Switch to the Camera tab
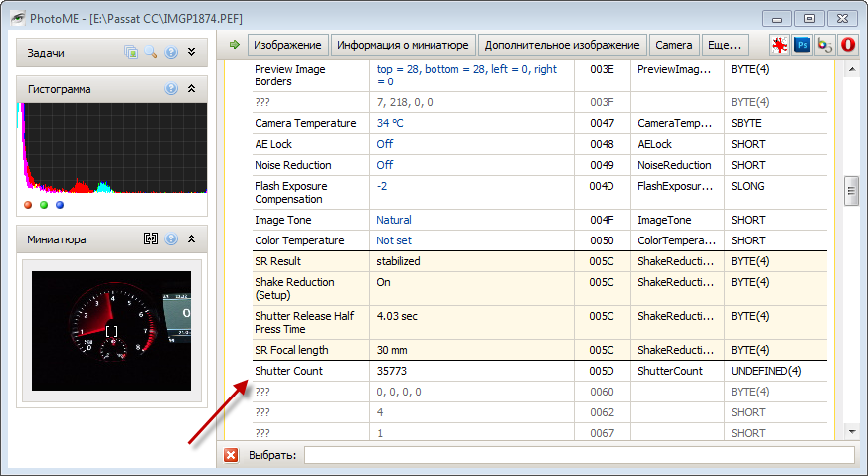The height and width of the screenshot is (476, 868). 674,45
